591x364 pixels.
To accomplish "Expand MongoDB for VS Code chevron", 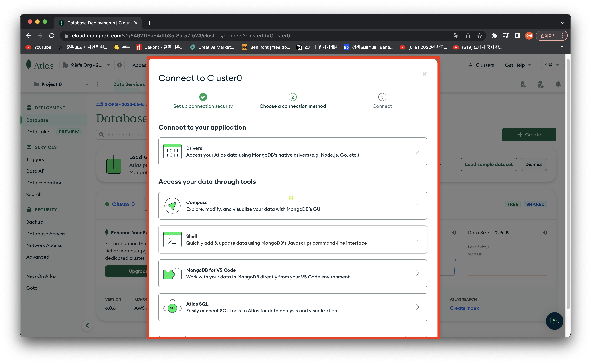I will (x=417, y=273).
